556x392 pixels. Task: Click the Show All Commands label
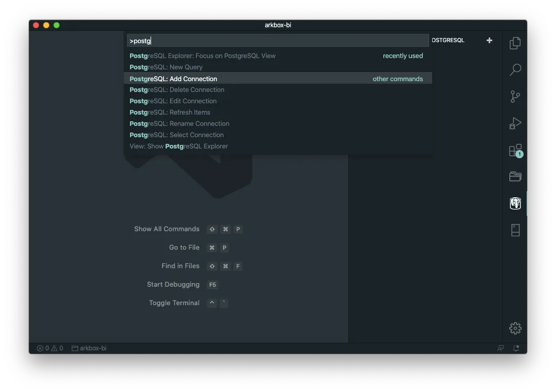[166, 229]
